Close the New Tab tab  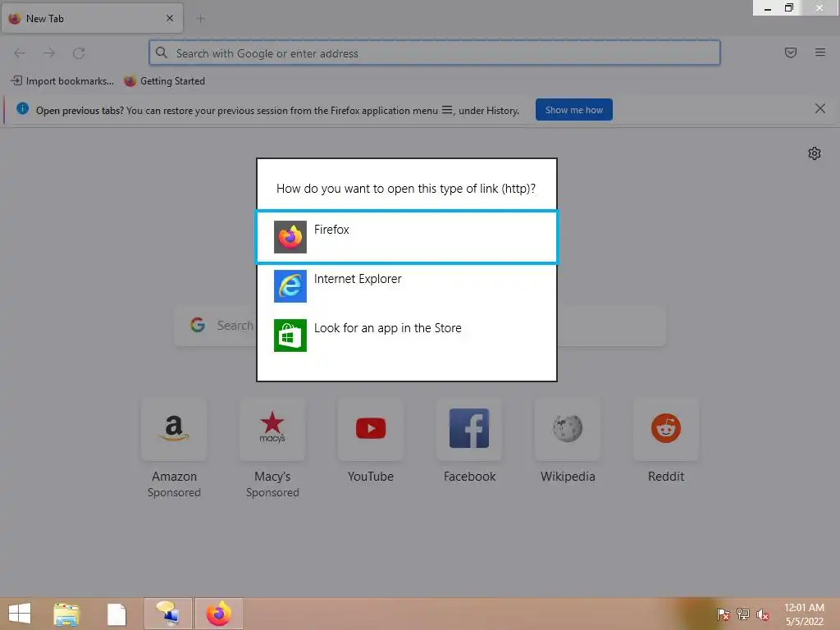(x=170, y=18)
